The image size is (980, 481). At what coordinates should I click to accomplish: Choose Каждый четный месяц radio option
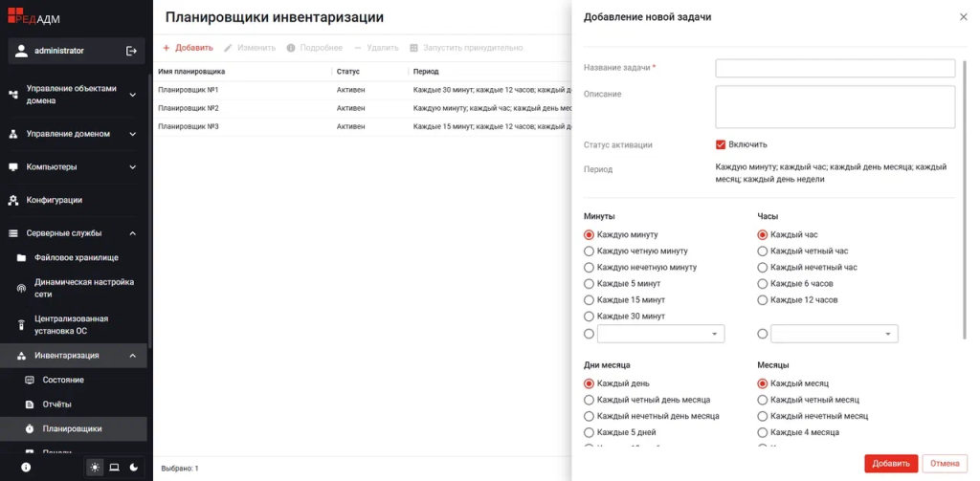coord(763,400)
